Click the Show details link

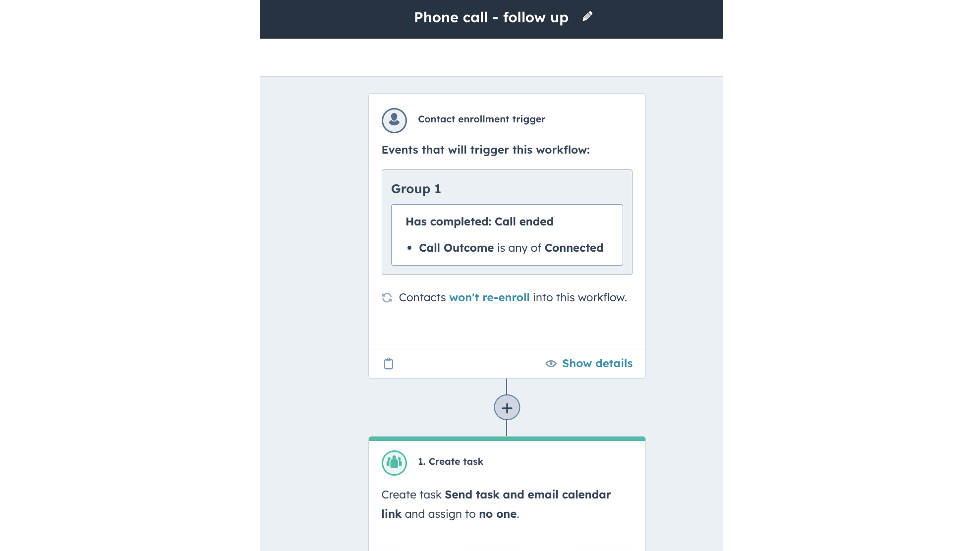coord(597,363)
